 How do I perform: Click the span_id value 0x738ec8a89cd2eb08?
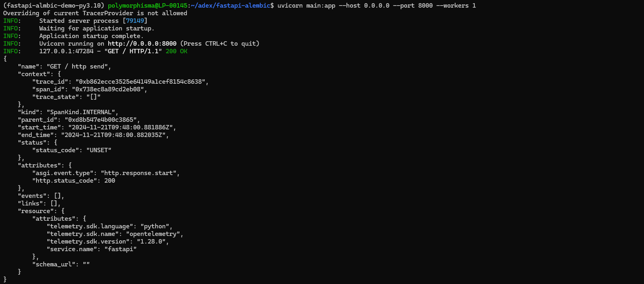click(108, 89)
